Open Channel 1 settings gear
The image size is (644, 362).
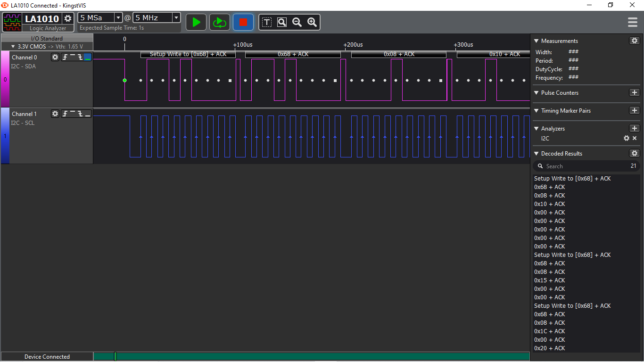(x=55, y=114)
